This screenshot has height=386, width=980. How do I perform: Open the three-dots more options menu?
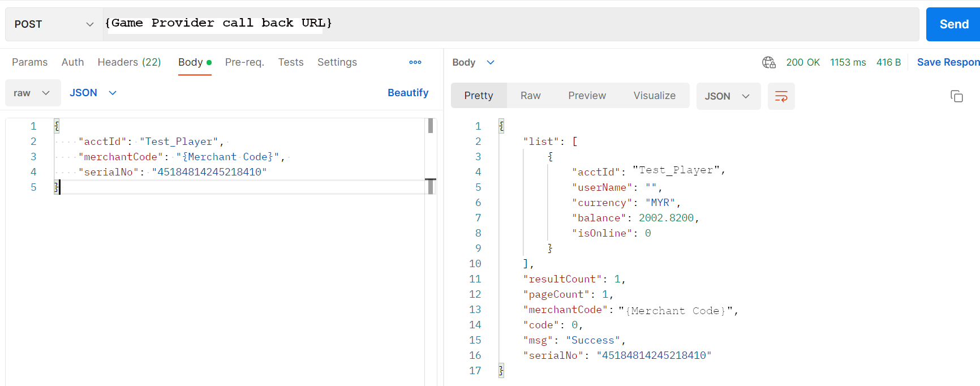click(x=415, y=62)
